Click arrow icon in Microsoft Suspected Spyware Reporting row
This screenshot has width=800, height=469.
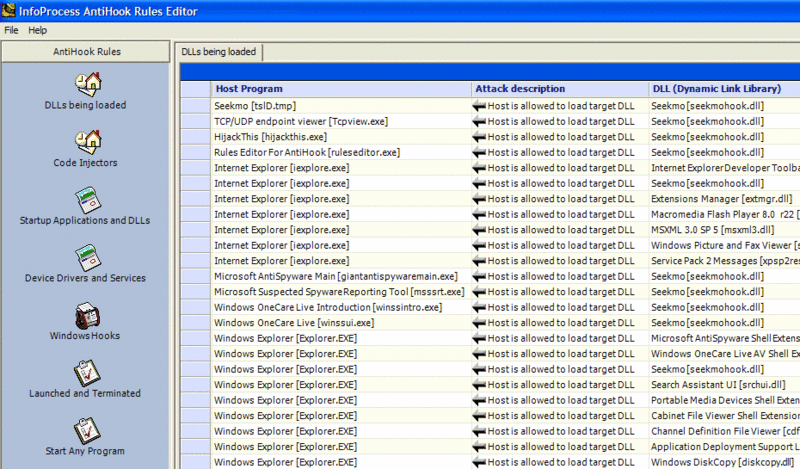click(479, 292)
